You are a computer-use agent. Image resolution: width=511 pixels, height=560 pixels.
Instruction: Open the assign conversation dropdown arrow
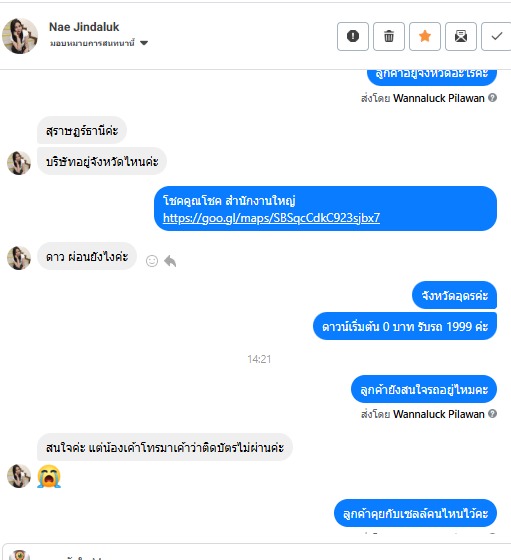pos(144,43)
